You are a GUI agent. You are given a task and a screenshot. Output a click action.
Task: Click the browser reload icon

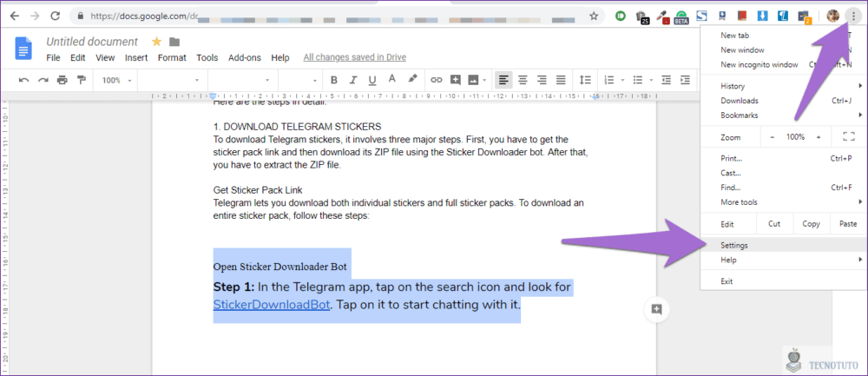click(55, 16)
